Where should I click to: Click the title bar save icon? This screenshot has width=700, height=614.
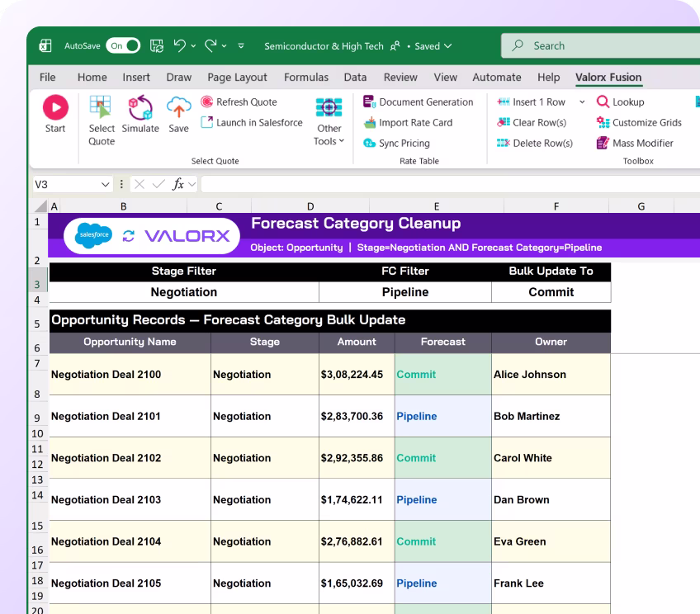(x=156, y=45)
